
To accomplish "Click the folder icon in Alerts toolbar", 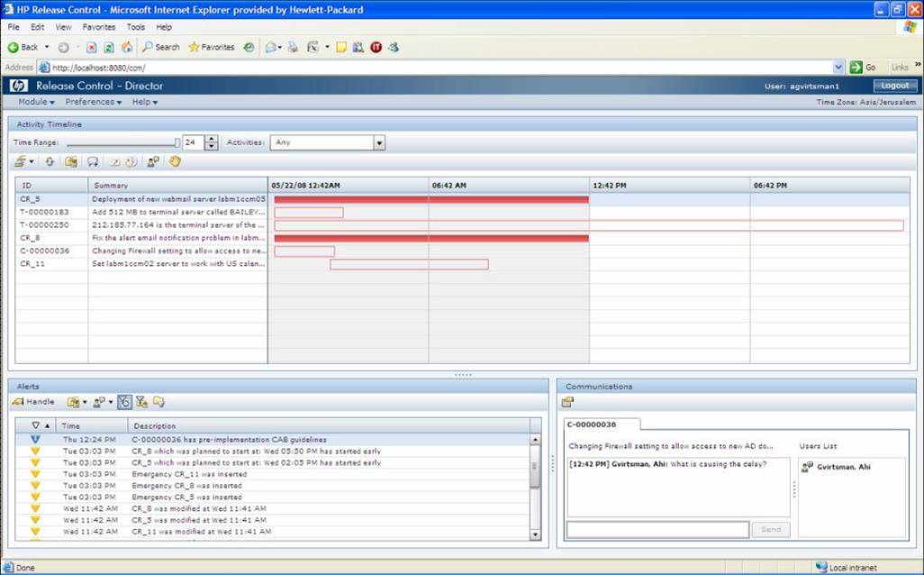I will (x=73, y=402).
